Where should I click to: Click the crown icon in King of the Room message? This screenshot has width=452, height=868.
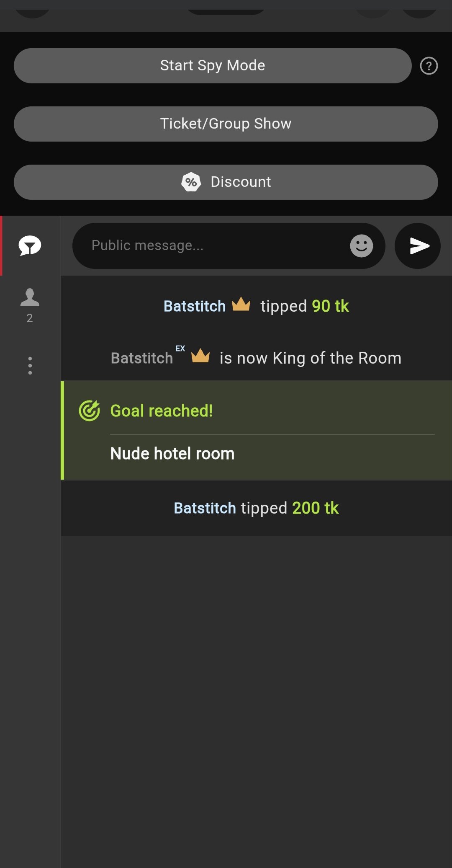pos(200,356)
